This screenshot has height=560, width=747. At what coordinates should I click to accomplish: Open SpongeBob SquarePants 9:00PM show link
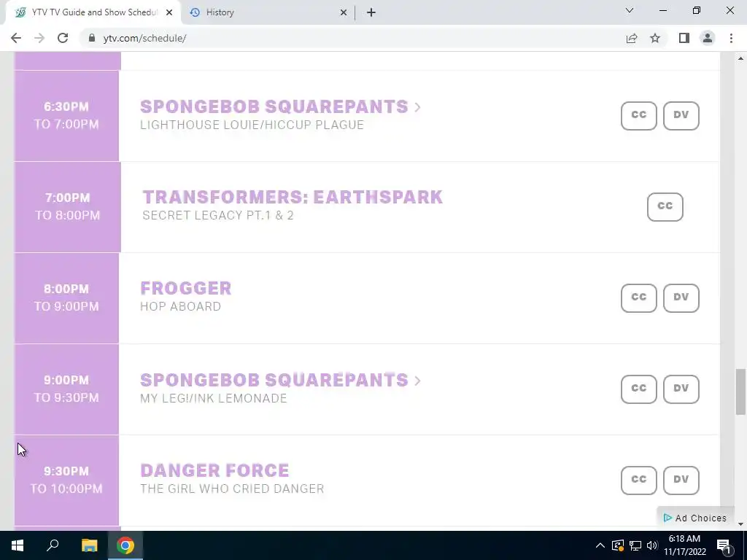pyautogui.click(x=274, y=380)
